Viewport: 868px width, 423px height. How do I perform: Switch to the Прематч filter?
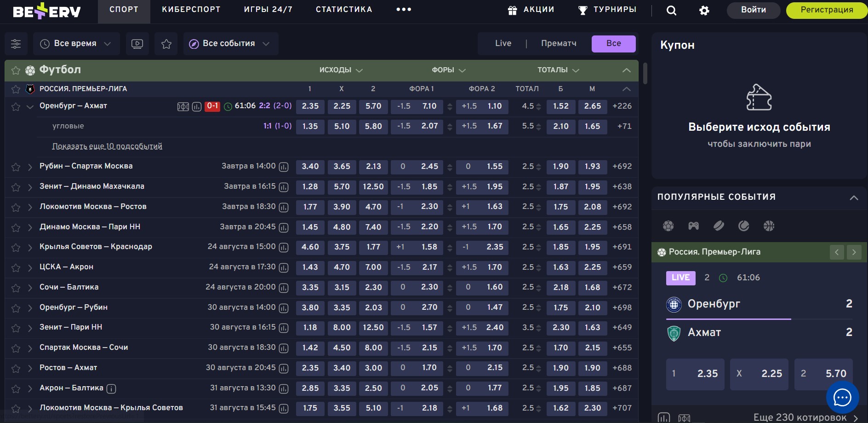tap(559, 43)
